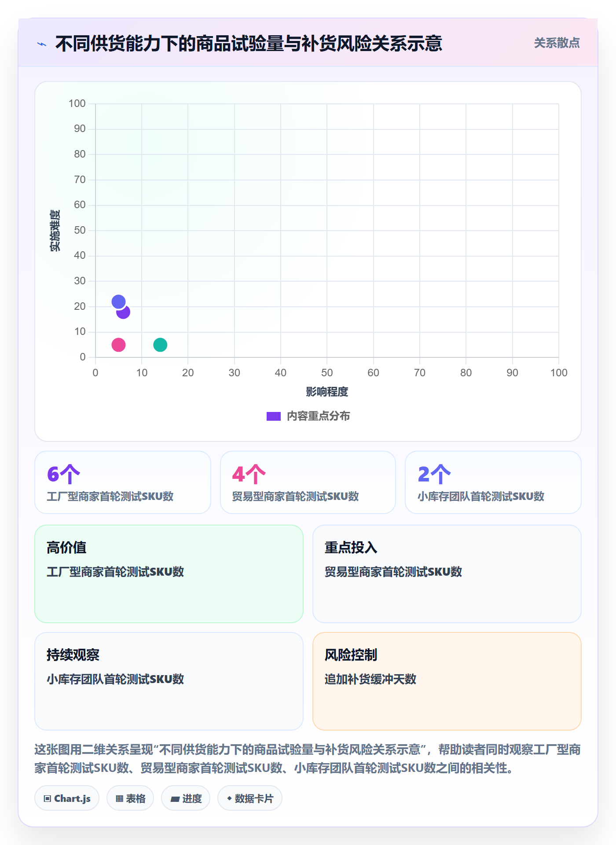The height and width of the screenshot is (845, 616).
Task: Click the lightning bolt icon beside the title
Action: coord(42,44)
